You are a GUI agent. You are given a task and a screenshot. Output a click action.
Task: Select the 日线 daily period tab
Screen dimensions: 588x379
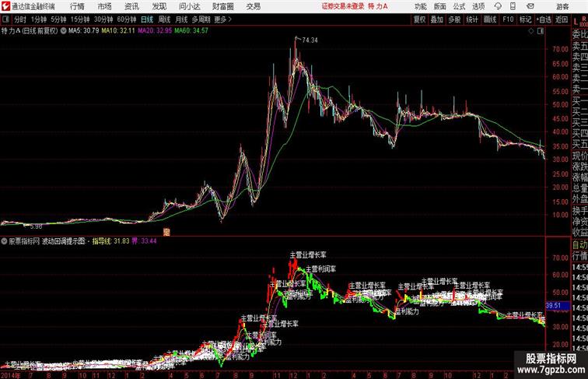(147, 19)
